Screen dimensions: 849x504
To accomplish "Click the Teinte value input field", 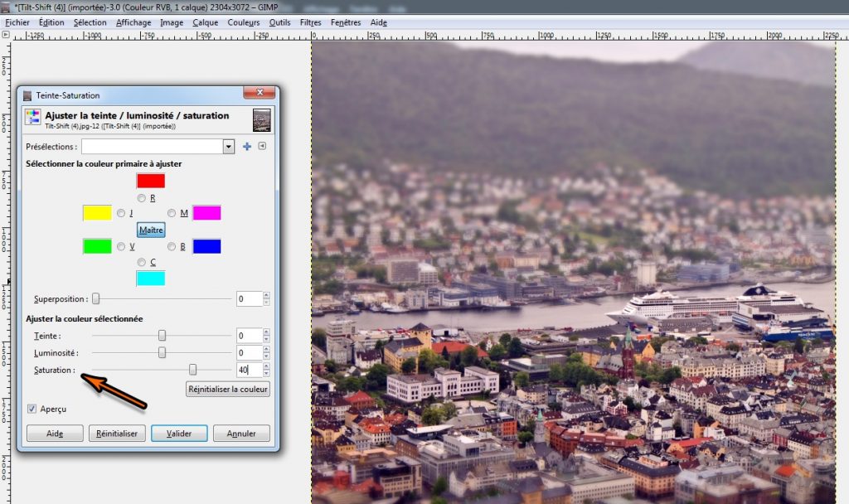I will (248, 336).
